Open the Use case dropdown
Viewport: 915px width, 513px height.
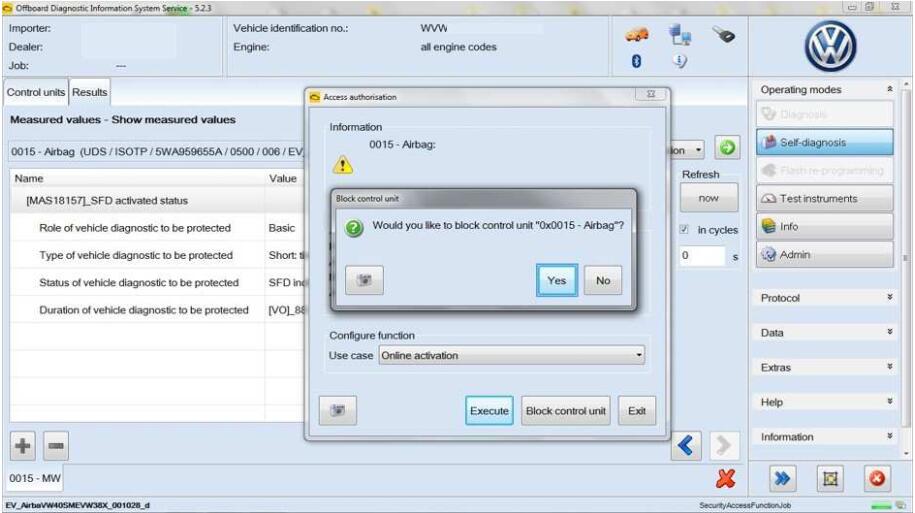pyautogui.click(x=512, y=355)
